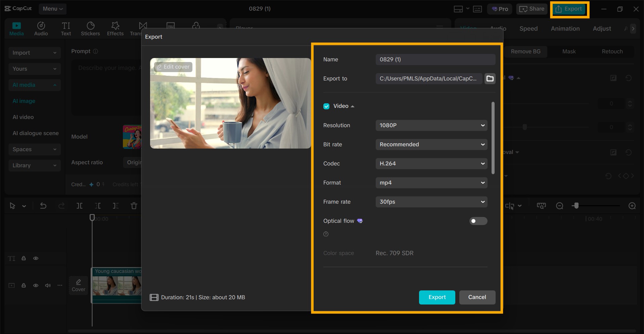Image resolution: width=644 pixels, height=334 pixels.
Task: Click the Name field showing 0829 (1)
Action: [x=435, y=59]
